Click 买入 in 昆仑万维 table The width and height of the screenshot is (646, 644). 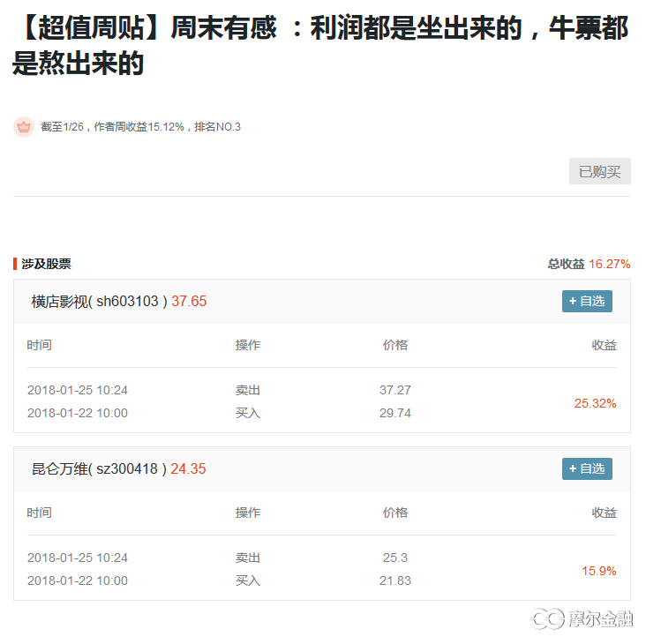click(248, 580)
